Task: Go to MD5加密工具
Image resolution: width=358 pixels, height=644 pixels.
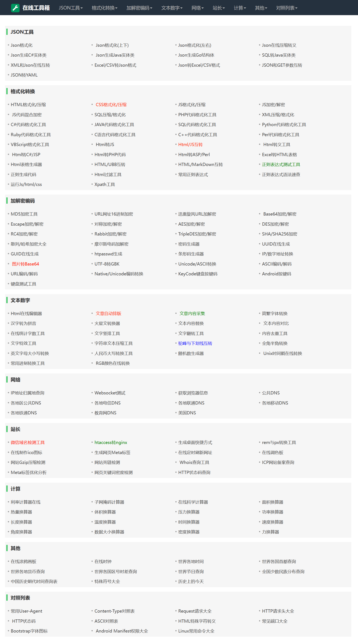Action: [24, 214]
